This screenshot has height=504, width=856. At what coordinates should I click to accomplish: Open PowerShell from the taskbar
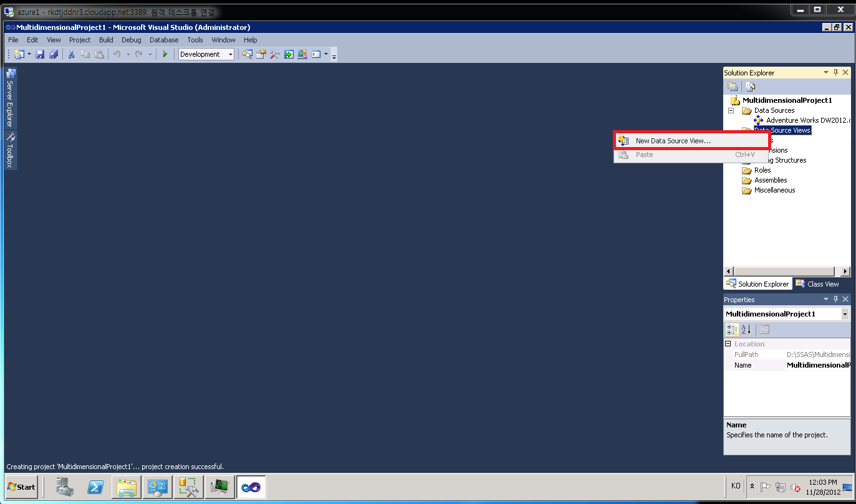click(x=96, y=487)
